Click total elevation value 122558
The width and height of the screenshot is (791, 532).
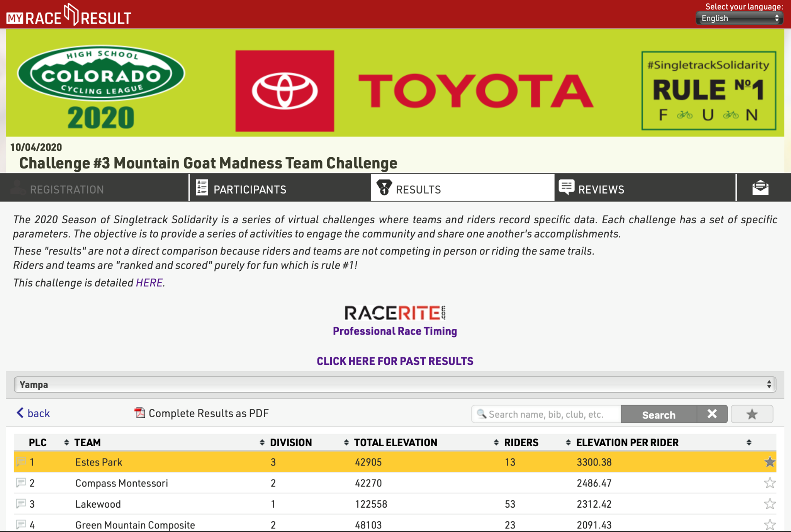pos(371,504)
